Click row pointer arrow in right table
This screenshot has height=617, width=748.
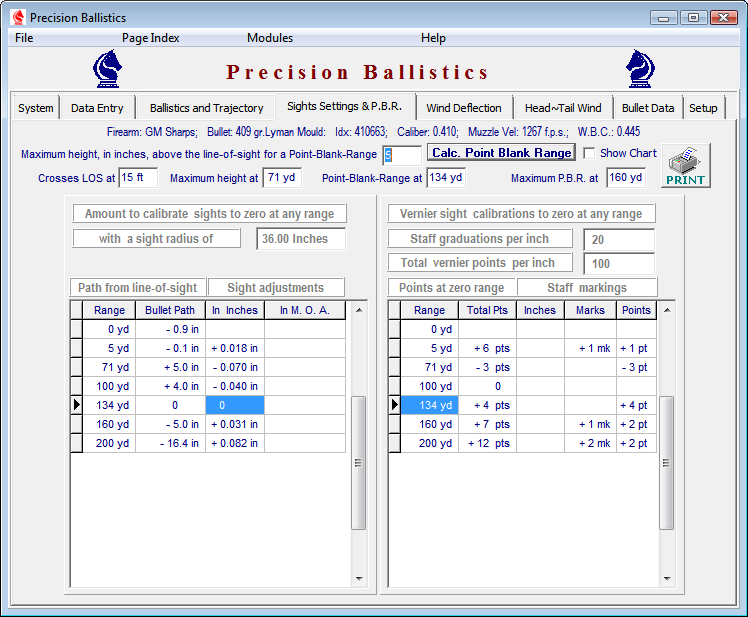pos(394,405)
